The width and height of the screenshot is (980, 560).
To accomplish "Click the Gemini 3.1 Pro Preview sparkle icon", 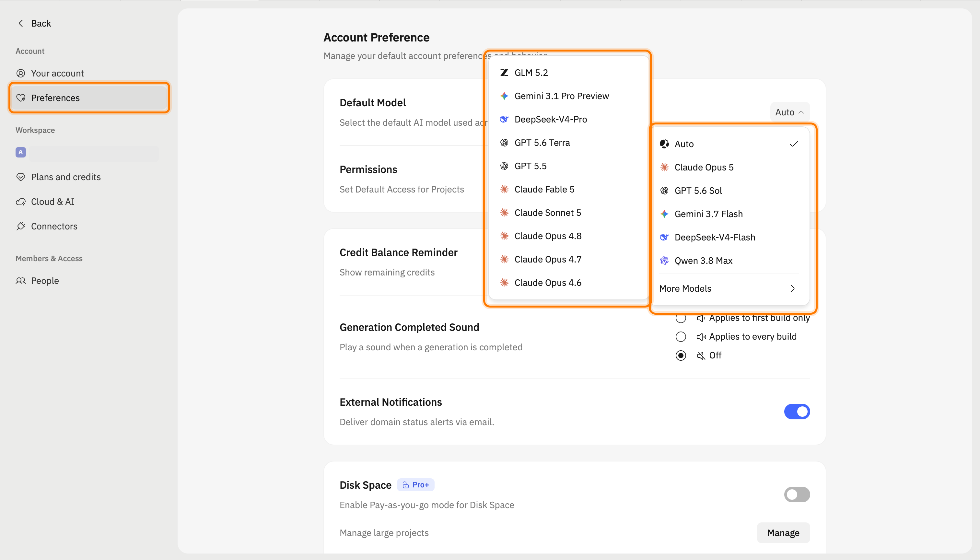I will click(504, 96).
